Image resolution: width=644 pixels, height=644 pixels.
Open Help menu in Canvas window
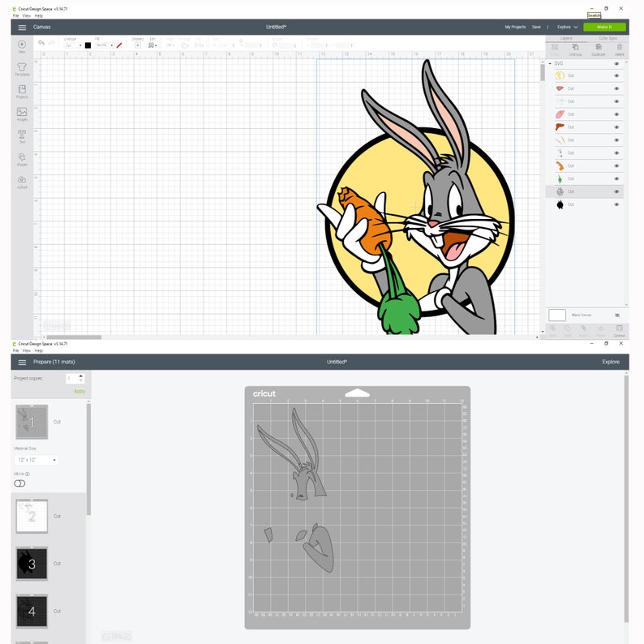[39, 15]
